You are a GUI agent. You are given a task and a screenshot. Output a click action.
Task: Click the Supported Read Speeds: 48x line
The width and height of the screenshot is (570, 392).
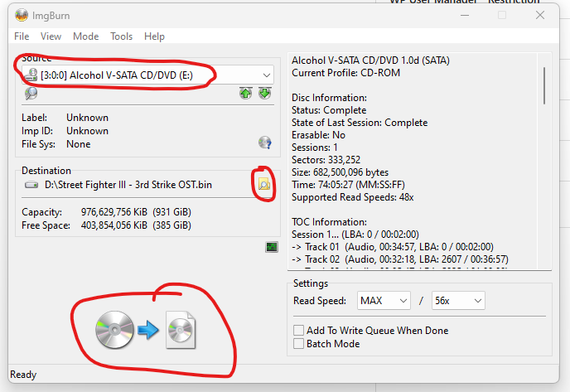(x=353, y=197)
